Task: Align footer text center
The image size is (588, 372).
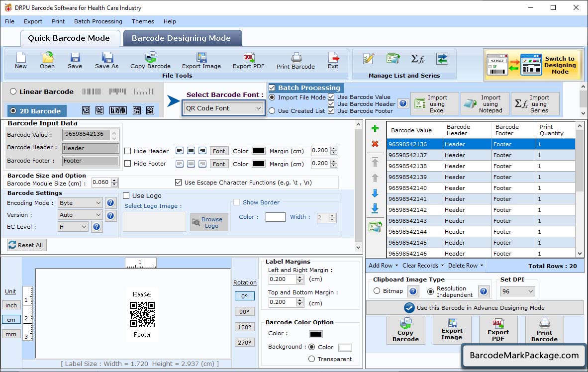Action: (191, 164)
